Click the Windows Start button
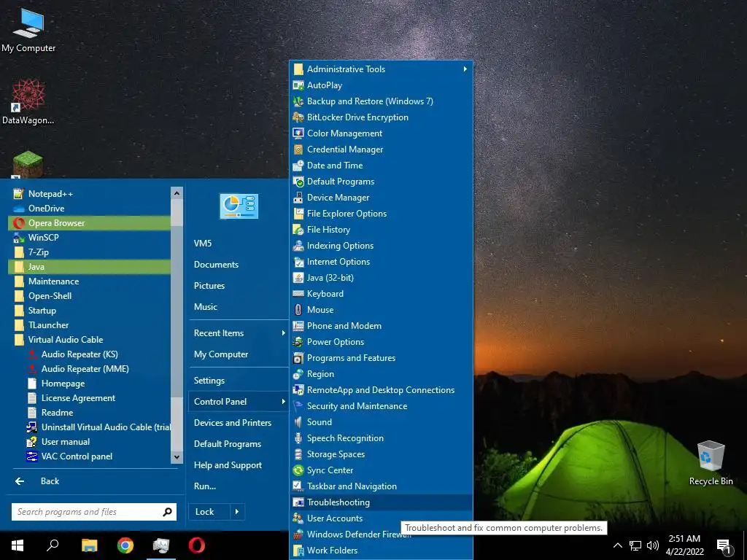This screenshot has width=747, height=560. pyautogui.click(x=18, y=545)
